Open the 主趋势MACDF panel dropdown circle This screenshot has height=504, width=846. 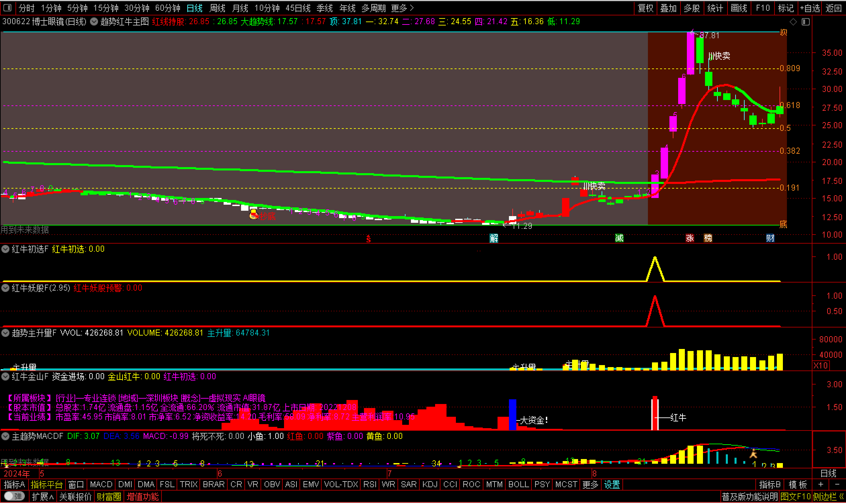click(x=5, y=436)
